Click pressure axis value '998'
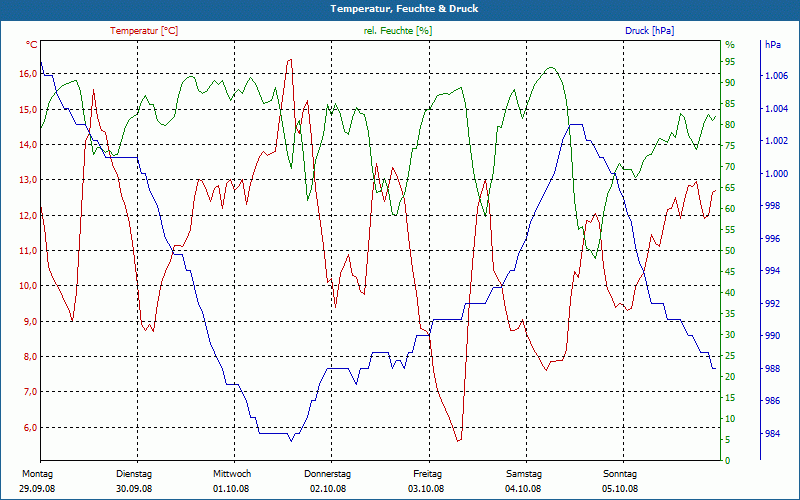Viewport: 800px width, 500px height. point(772,206)
